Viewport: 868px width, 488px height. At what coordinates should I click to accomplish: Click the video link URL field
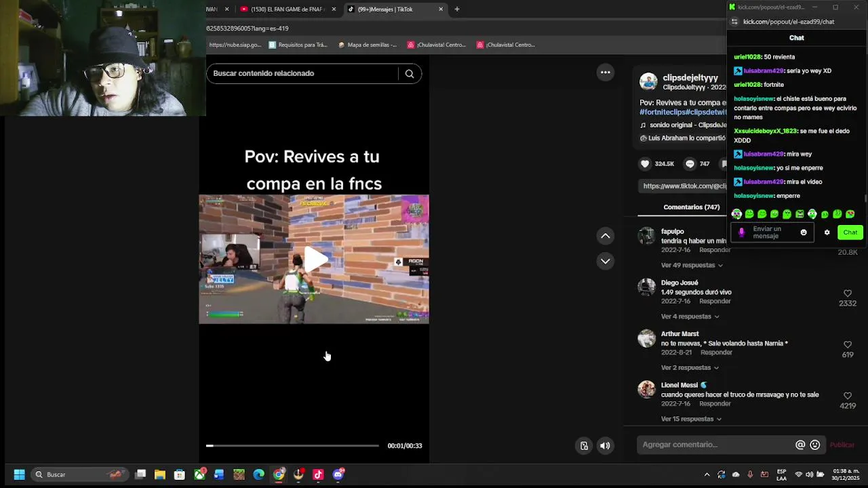click(683, 186)
